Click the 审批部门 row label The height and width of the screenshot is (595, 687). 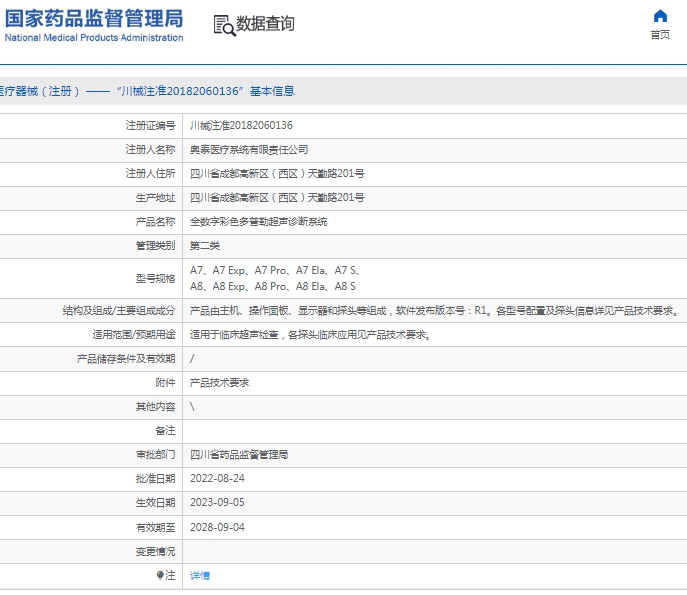(x=155, y=455)
